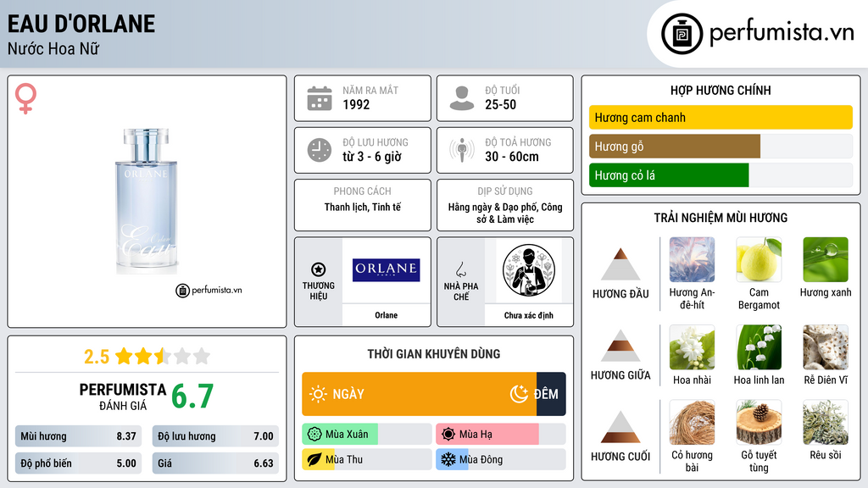
Task: Click the dark Đêm night segment
Action: pyautogui.click(x=551, y=394)
